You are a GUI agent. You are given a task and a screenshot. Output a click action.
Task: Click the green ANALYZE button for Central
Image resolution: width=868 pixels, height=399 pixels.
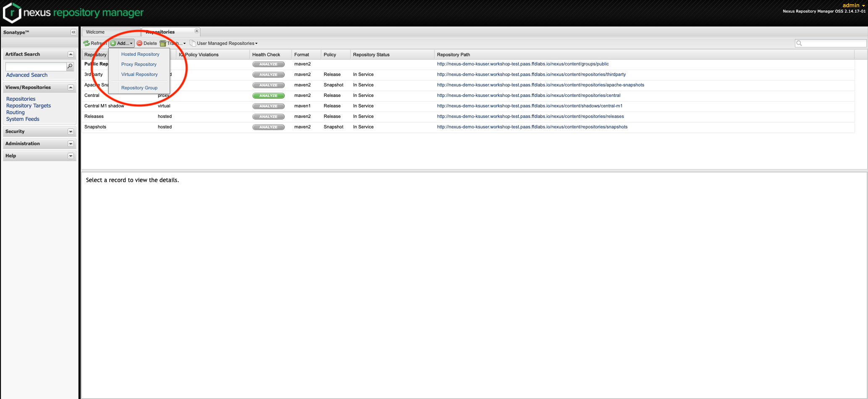268,96
